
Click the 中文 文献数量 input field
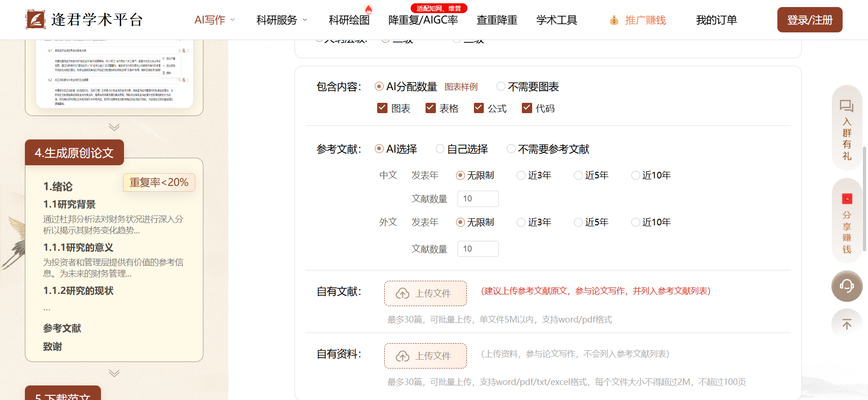coord(478,199)
